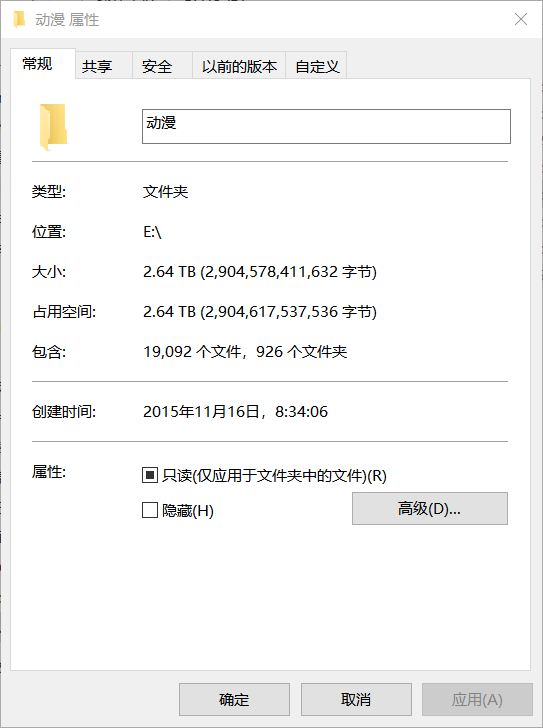This screenshot has width=543, height=728.
Task: Close the 动漫 属性 dialog
Action: pos(521,19)
